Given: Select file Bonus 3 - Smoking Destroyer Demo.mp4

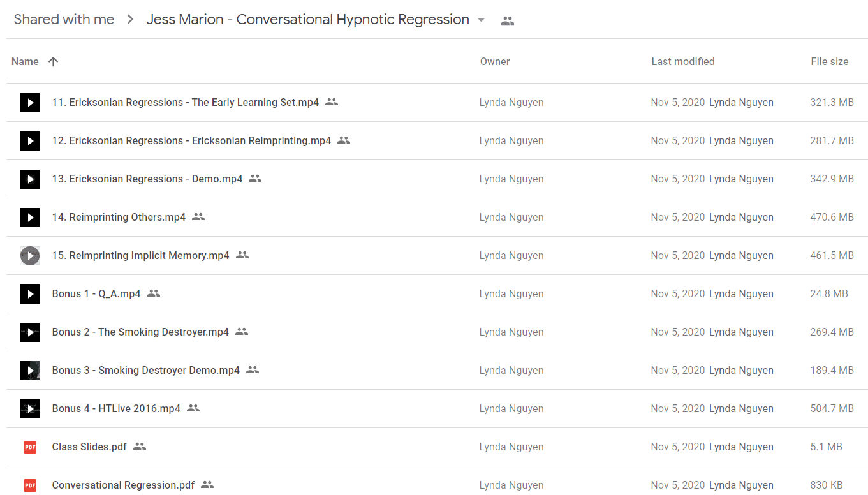Looking at the screenshot, I should point(146,370).
